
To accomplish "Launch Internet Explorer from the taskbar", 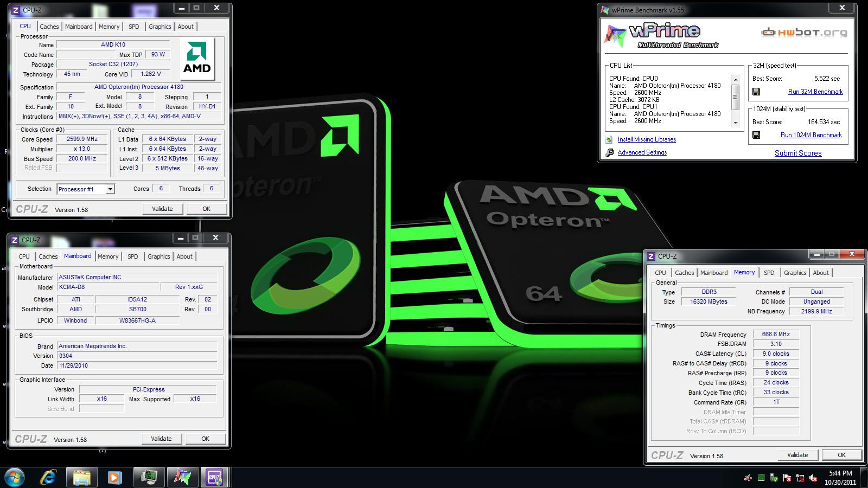I will 48,477.
